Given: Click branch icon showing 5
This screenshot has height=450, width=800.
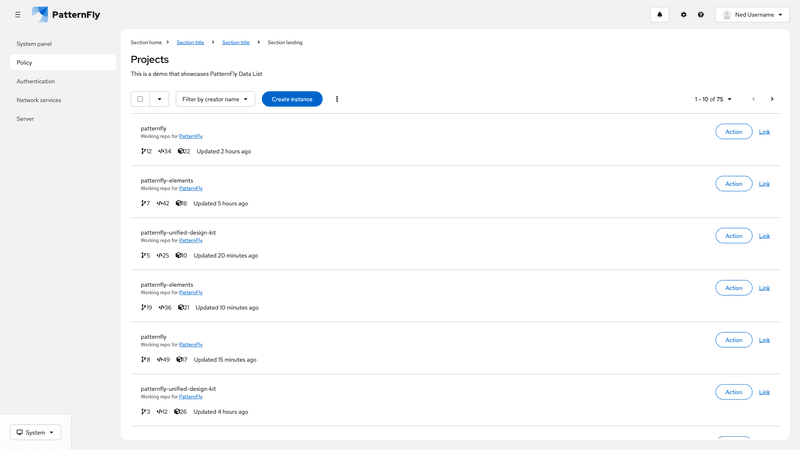Looking at the screenshot, I should point(143,255).
